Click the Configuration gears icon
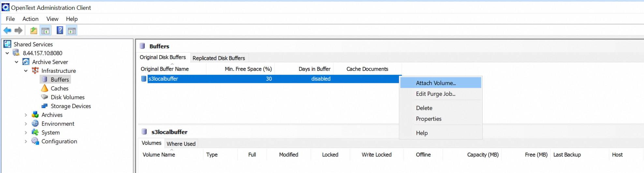This screenshot has width=644, height=173. [35, 141]
